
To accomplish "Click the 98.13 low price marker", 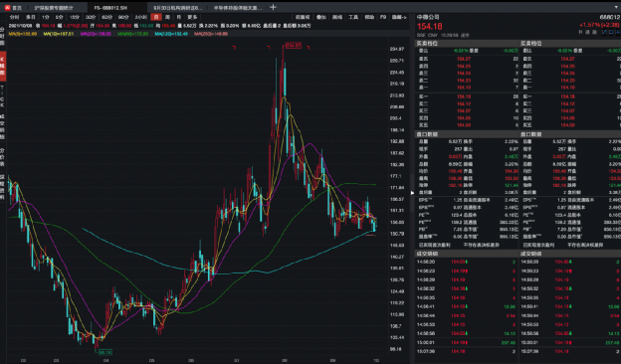I will click(x=104, y=352).
